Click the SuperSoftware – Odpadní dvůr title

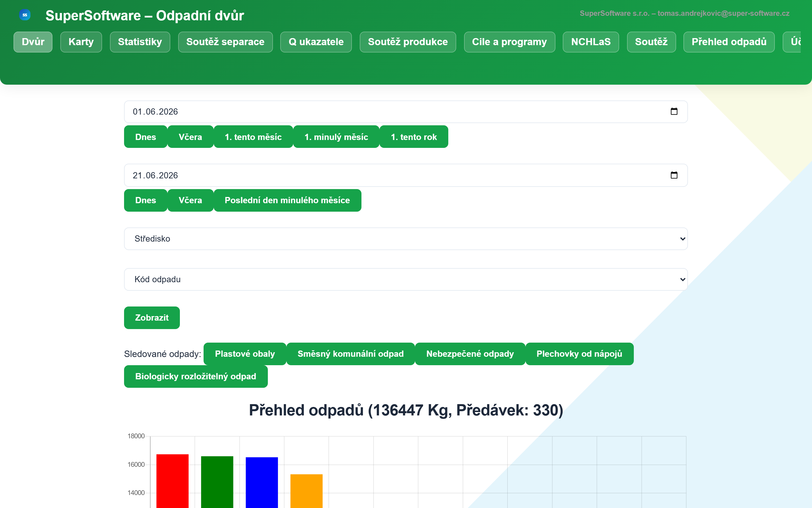[145, 16]
